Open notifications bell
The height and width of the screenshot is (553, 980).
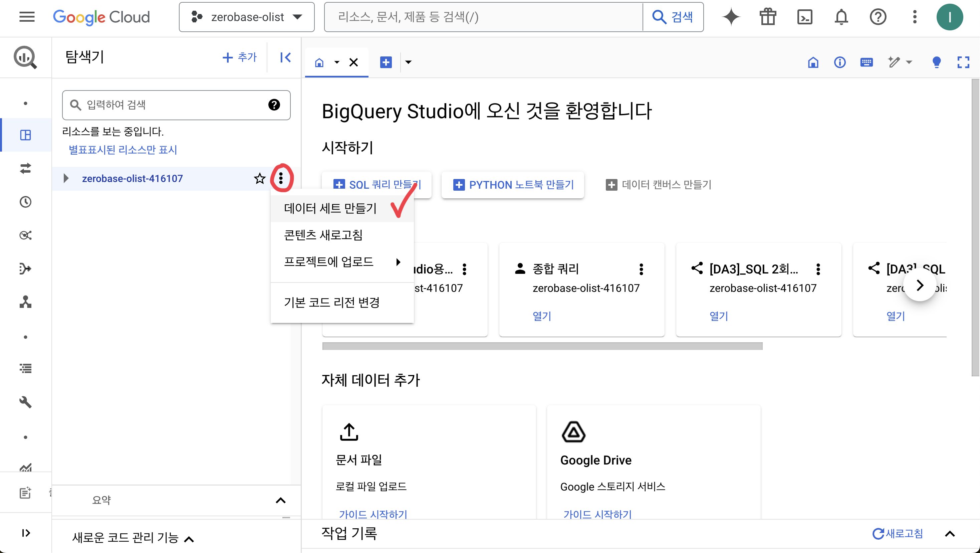pos(841,17)
